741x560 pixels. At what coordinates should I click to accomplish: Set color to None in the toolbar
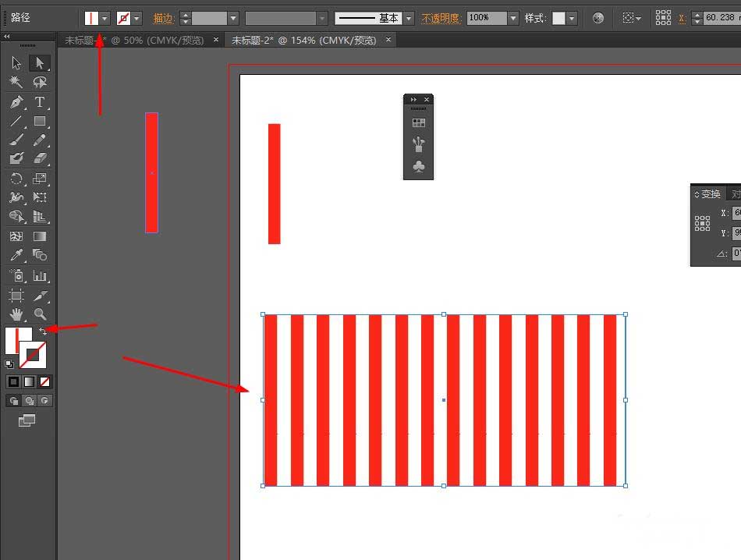44,381
